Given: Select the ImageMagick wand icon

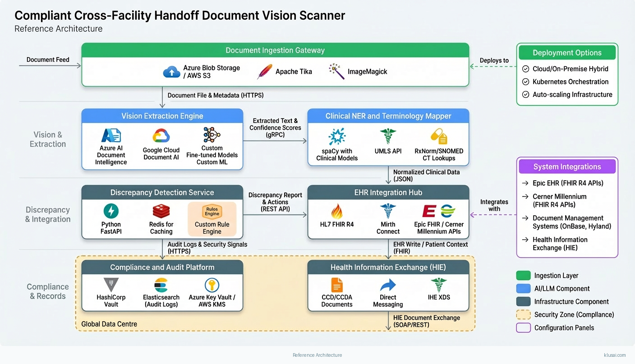Looking at the screenshot, I should click(336, 71).
